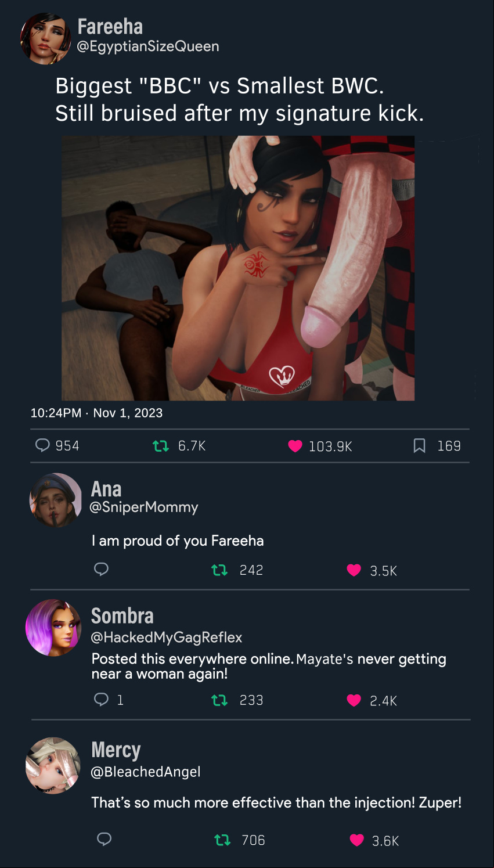Retweet the main post with 6.7K retweets

tap(160, 446)
